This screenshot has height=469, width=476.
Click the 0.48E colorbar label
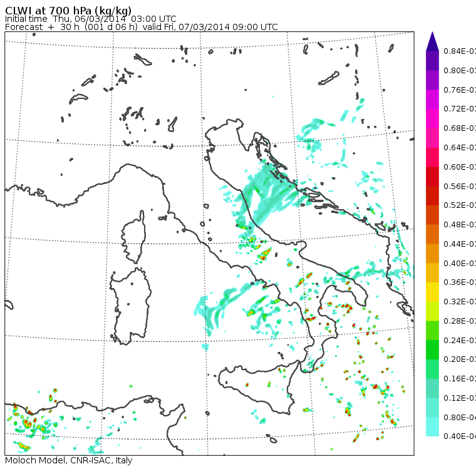tap(460, 225)
